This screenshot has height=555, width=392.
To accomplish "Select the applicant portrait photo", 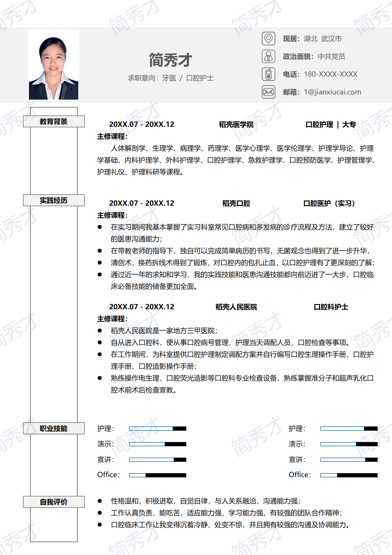I will pos(54,65).
